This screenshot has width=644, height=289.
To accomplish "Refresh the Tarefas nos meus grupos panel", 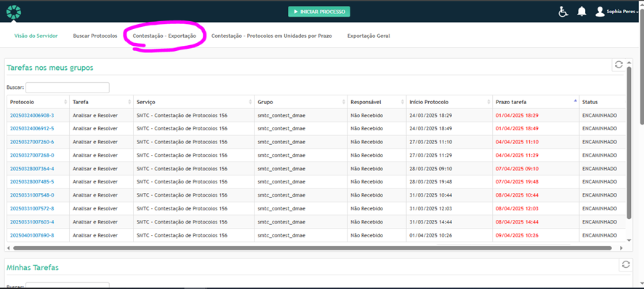I will [x=619, y=65].
